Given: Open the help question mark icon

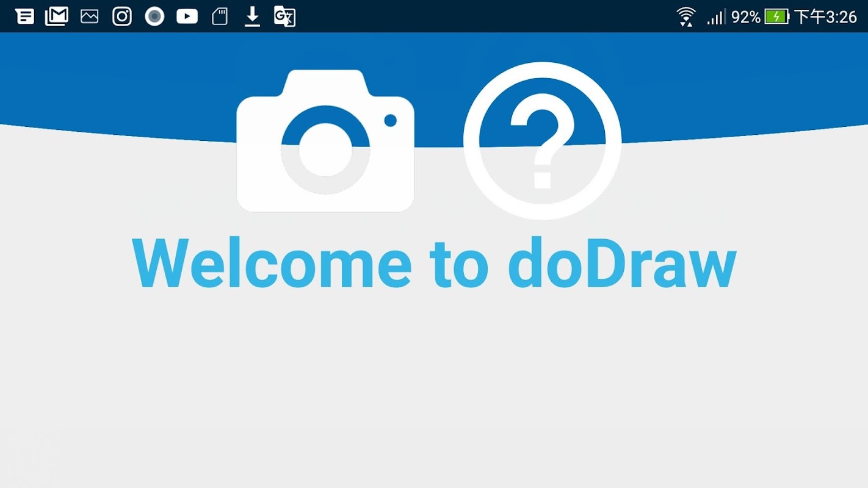Looking at the screenshot, I should pos(542,141).
